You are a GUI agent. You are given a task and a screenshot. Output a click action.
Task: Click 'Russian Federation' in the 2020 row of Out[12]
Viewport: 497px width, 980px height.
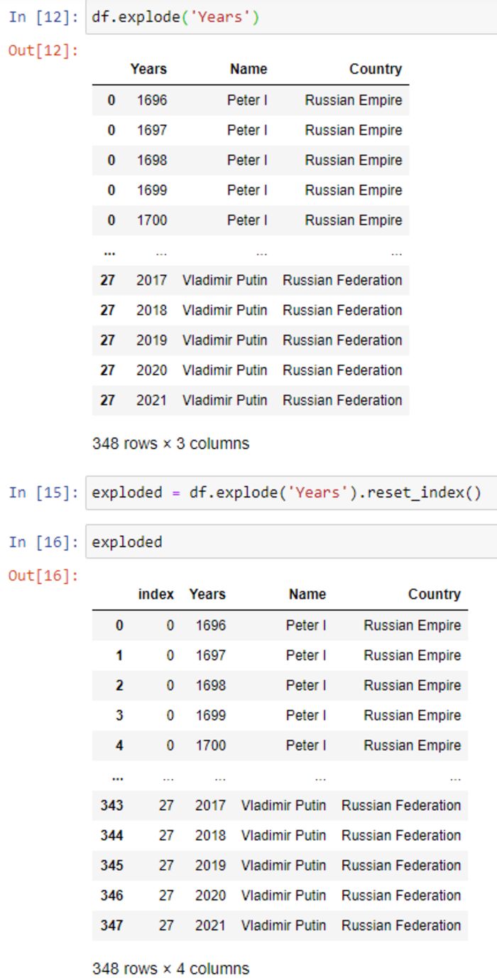342,370
